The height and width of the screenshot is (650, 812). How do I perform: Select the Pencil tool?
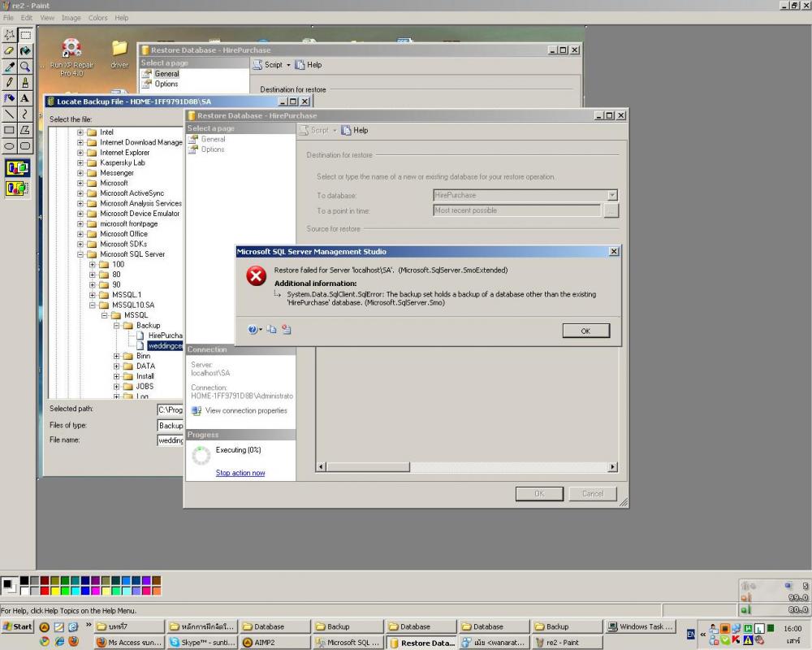click(9, 82)
